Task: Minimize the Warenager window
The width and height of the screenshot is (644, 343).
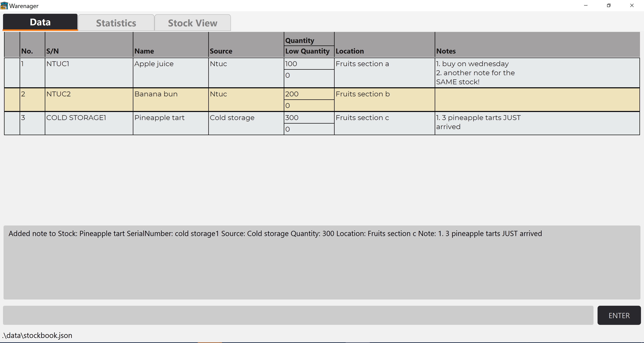Action: point(586,6)
